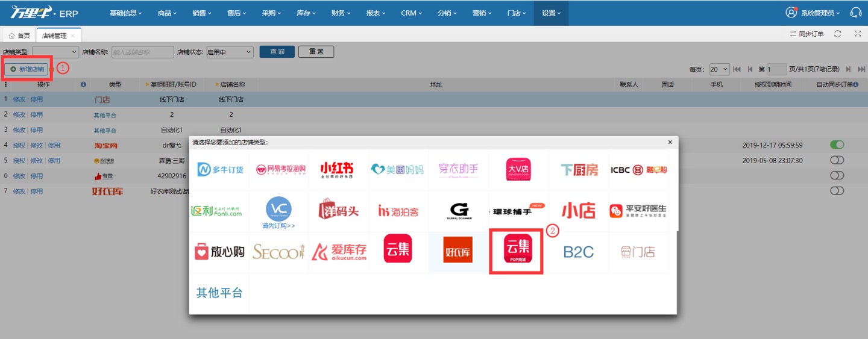
Task: Go to the last page arrow
Action: tap(861, 69)
